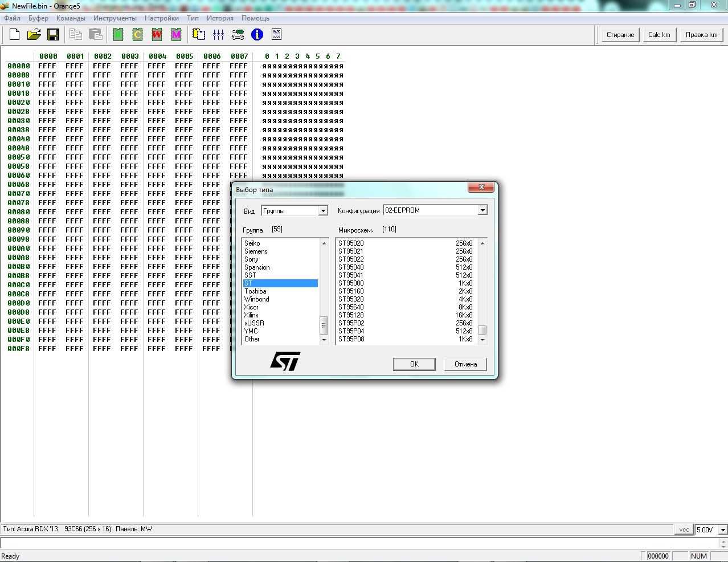Select ST95040 chip
This screenshot has width=728, height=562.
406,267
